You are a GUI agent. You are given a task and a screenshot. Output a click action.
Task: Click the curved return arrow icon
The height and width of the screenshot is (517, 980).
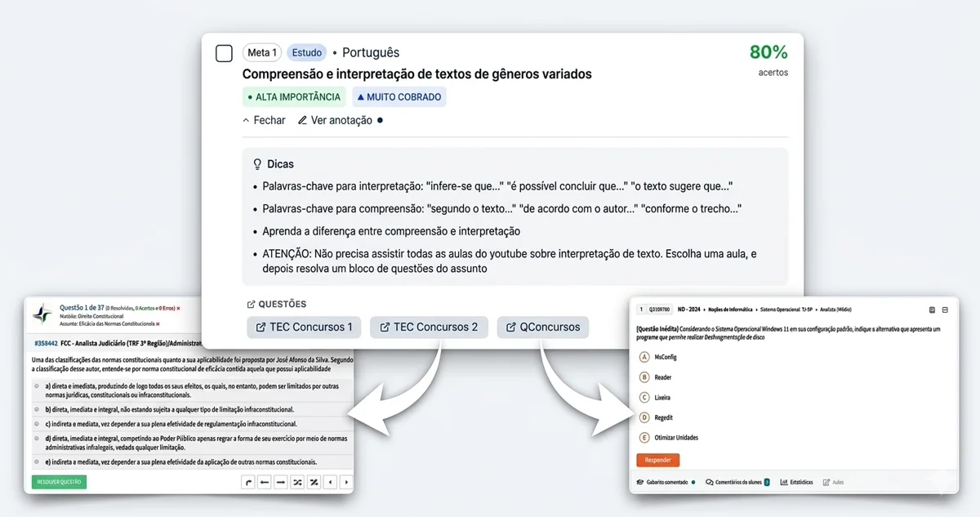[x=248, y=482]
